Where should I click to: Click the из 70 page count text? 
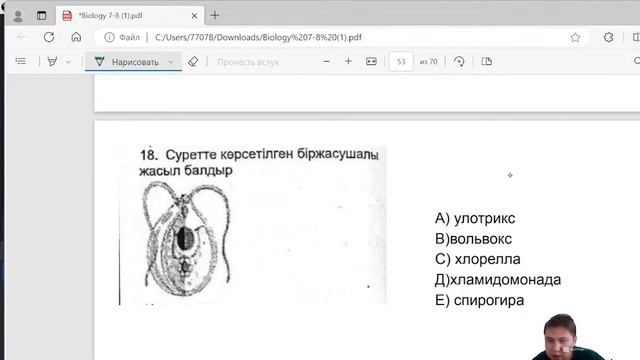pos(428,62)
